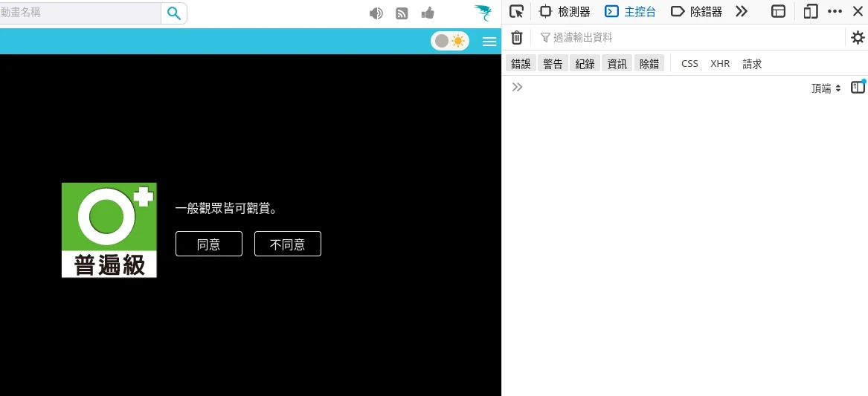
Task: Click the speaker announcement icon
Action: pos(376,13)
